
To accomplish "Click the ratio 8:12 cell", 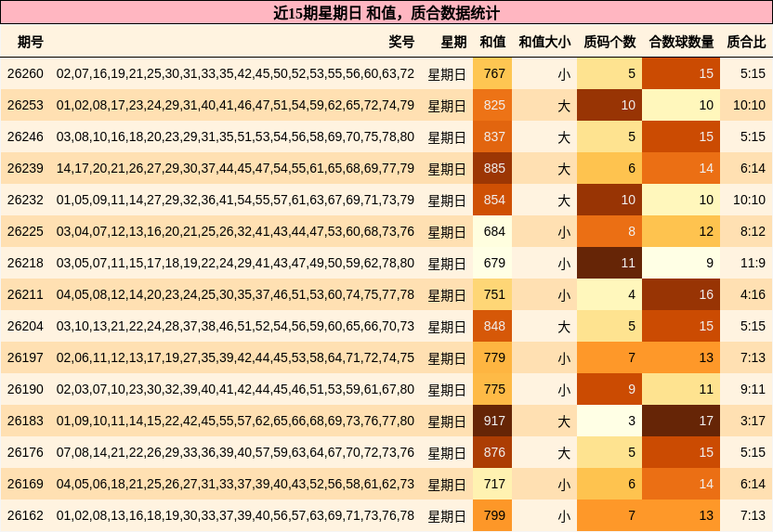I will click(x=746, y=231).
